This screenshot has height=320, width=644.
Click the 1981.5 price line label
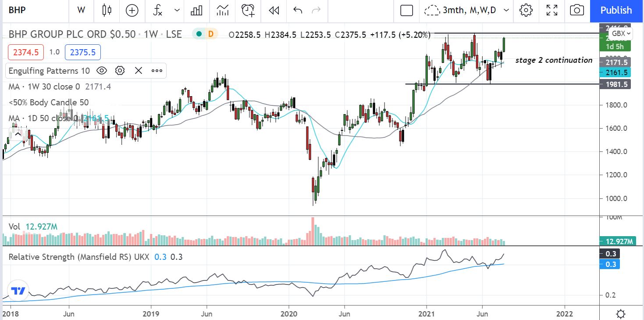click(615, 84)
